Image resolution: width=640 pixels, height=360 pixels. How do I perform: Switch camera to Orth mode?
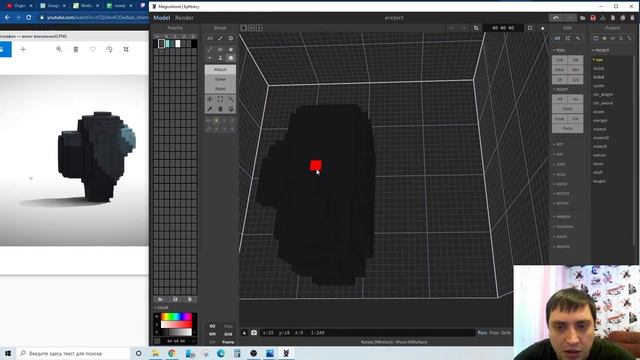[506, 333]
